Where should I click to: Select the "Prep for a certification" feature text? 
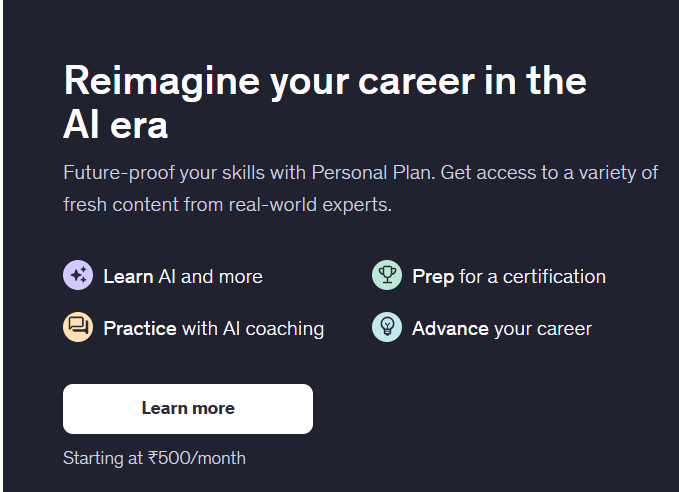(509, 276)
